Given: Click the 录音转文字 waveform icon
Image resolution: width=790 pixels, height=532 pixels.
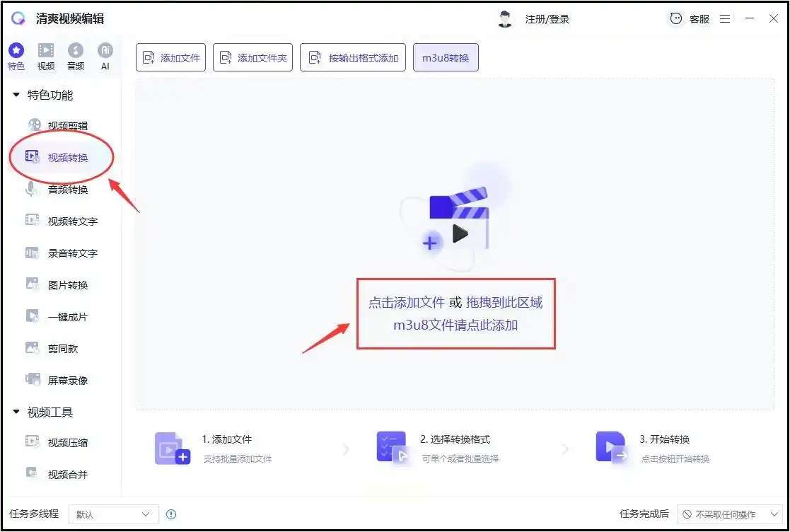Looking at the screenshot, I should click(x=33, y=253).
